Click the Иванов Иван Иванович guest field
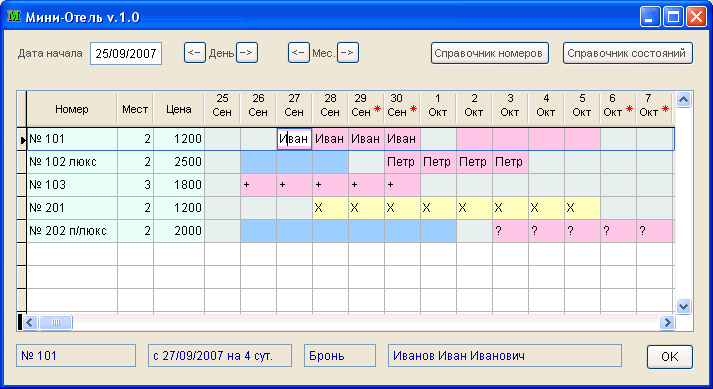Viewport: 713px width, 389px height. click(505, 355)
